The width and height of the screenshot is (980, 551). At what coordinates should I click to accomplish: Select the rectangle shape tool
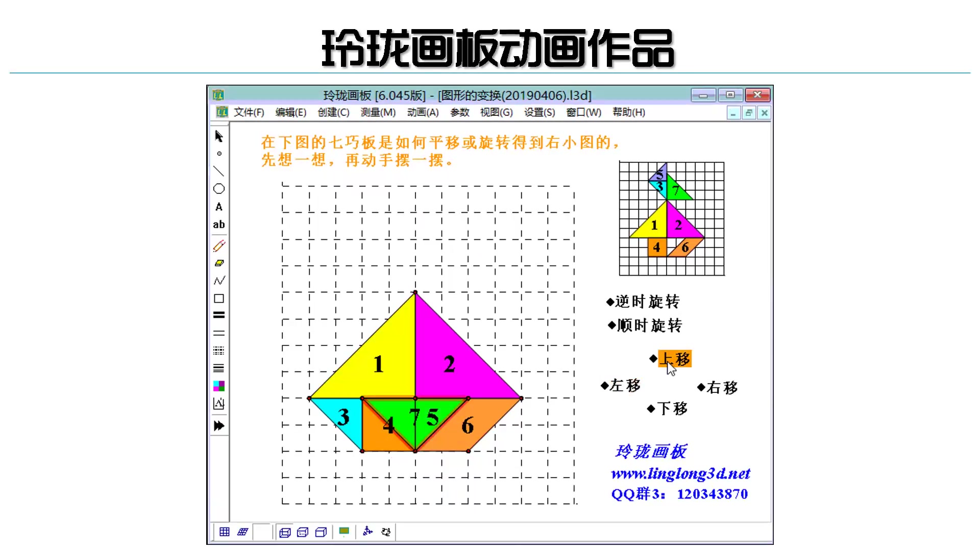coord(219,298)
